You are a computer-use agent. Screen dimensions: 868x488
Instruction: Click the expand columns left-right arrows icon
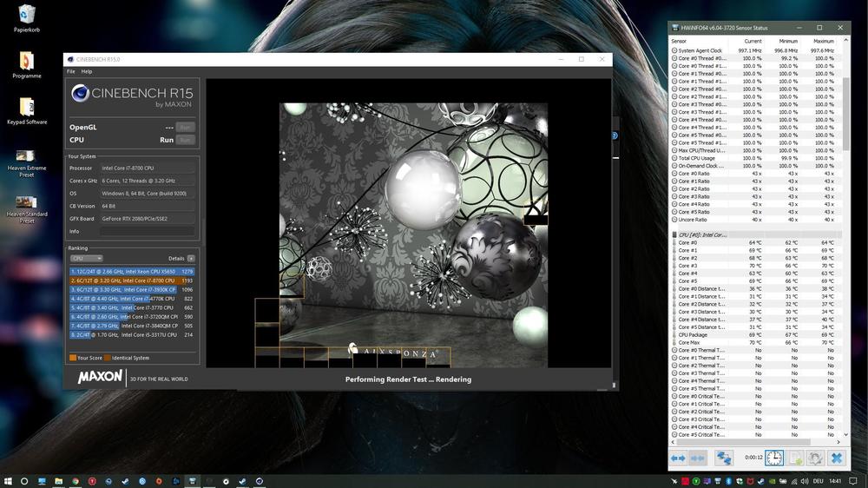point(678,458)
